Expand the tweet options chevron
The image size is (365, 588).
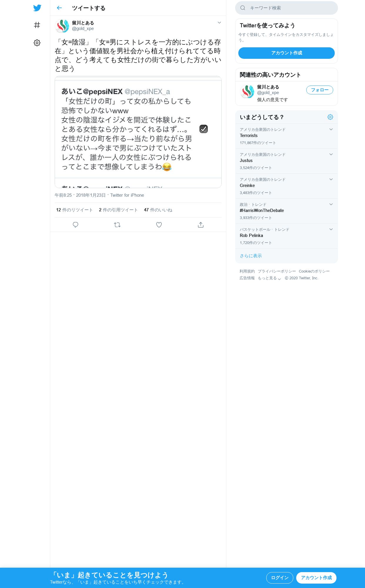[x=219, y=23]
